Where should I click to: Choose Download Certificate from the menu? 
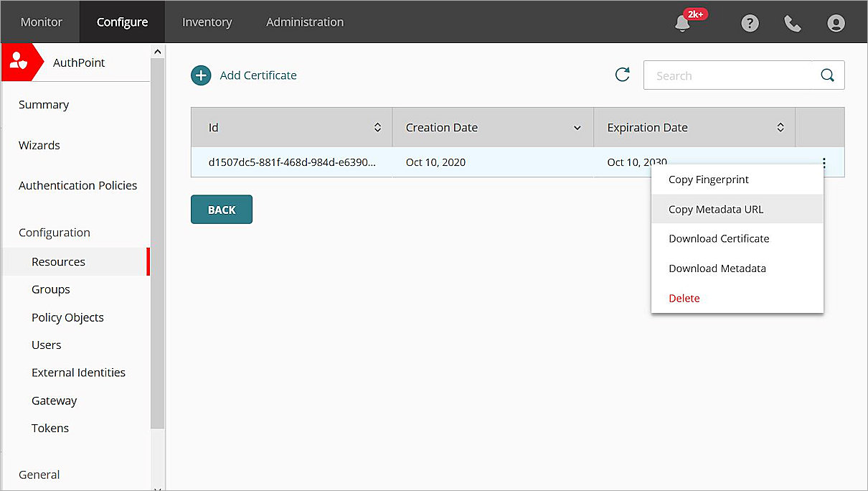[719, 238]
